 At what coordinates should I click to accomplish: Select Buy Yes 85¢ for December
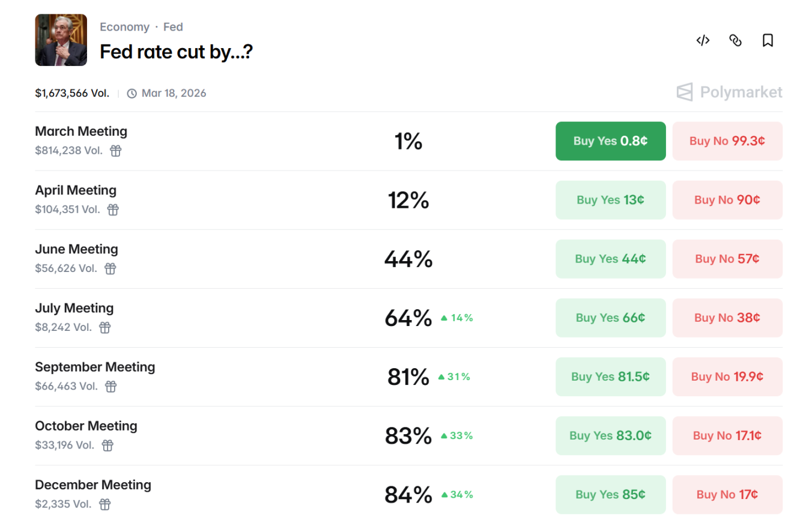pos(610,494)
